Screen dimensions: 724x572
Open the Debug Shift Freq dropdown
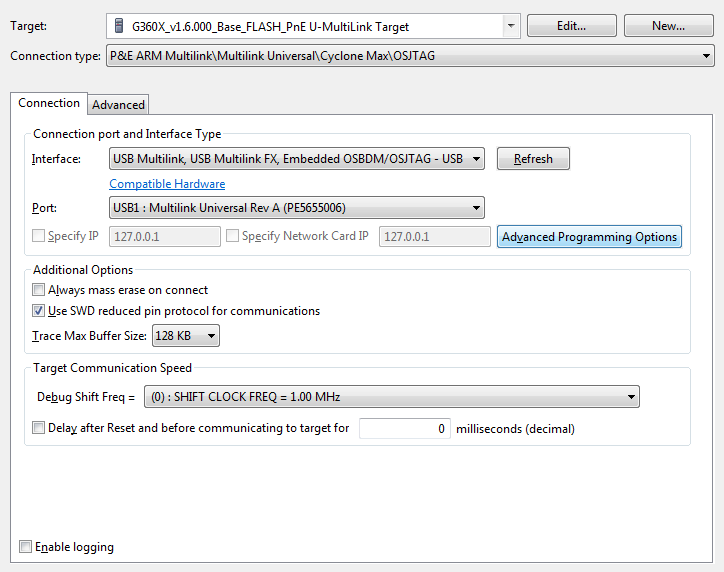tap(392, 397)
